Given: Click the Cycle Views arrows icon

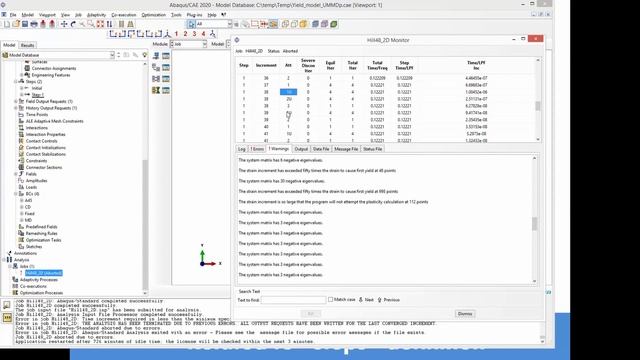Looking at the screenshot, I should (109, 24).
